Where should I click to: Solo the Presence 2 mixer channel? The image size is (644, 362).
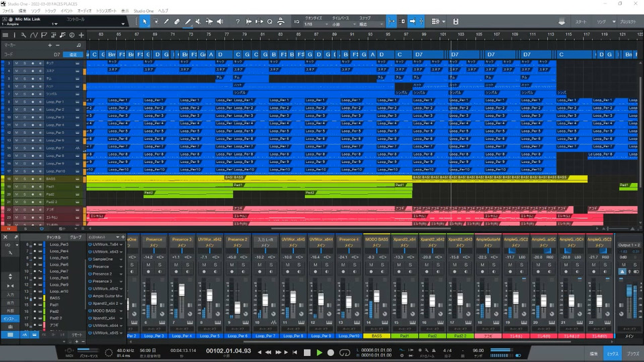pos(243,265)
